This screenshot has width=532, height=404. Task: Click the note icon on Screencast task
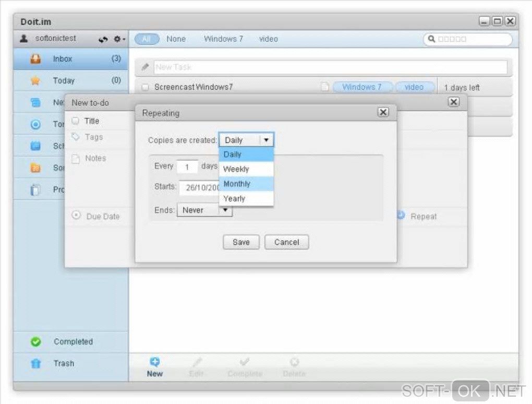click(325, 87)
